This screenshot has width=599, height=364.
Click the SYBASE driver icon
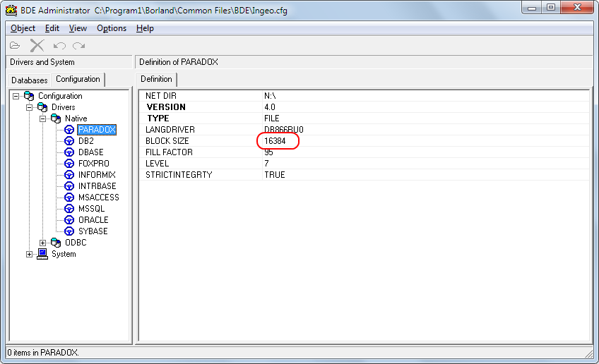click(x=69, y=231)
